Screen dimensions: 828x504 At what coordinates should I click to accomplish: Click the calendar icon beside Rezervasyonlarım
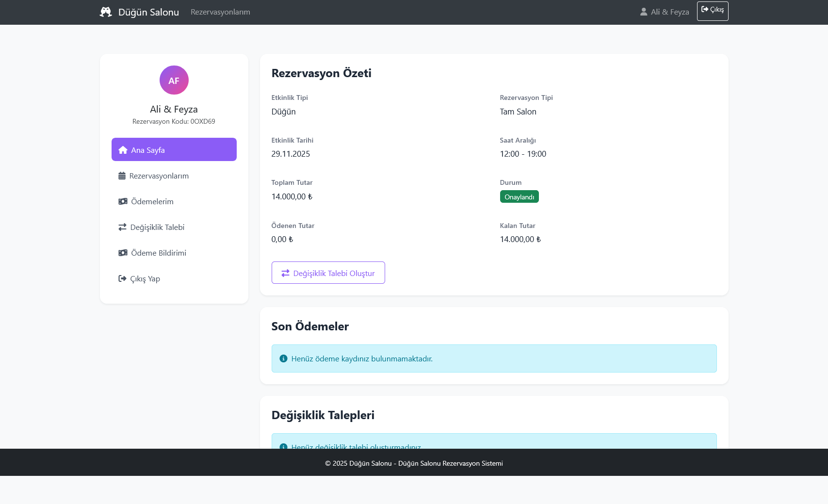point(122,176)
